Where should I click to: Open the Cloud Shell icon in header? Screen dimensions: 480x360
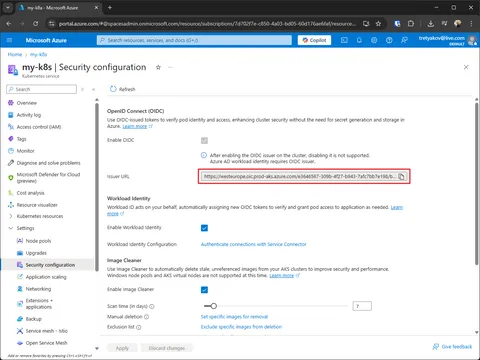[x=344, y=40]
